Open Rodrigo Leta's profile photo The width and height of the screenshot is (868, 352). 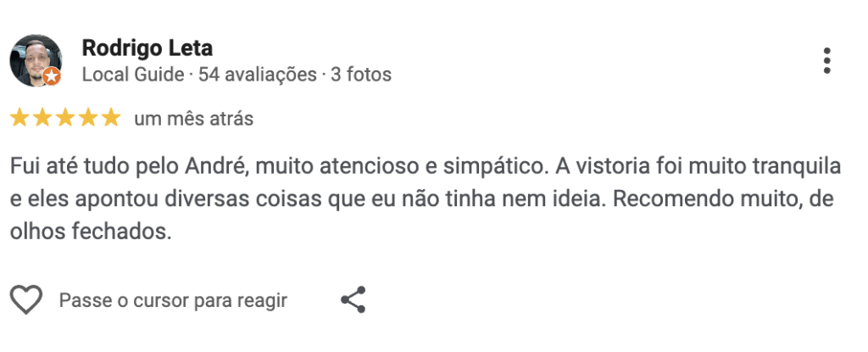tap(36, 60)
